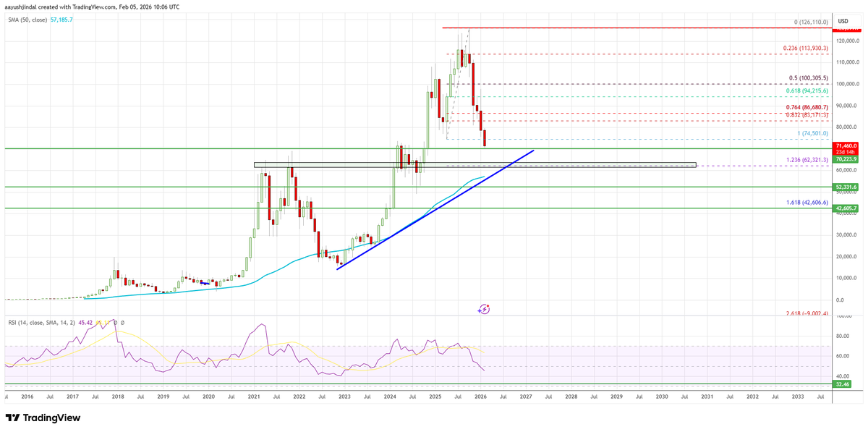Select the black rectangle support zone drawing

coord(475,165)
